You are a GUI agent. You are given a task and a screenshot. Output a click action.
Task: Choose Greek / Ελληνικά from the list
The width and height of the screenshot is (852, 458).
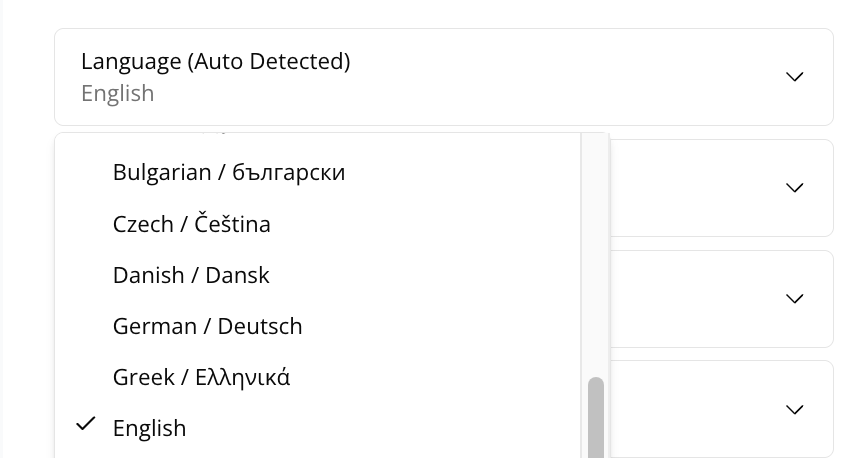201,377
